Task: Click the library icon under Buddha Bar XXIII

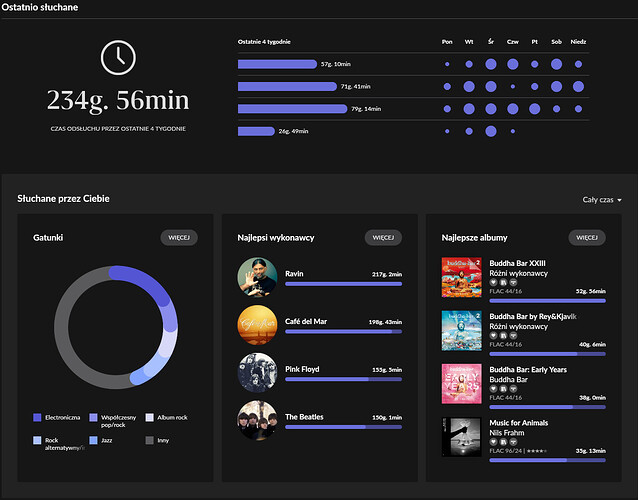Action: click(x=503, y=282)
